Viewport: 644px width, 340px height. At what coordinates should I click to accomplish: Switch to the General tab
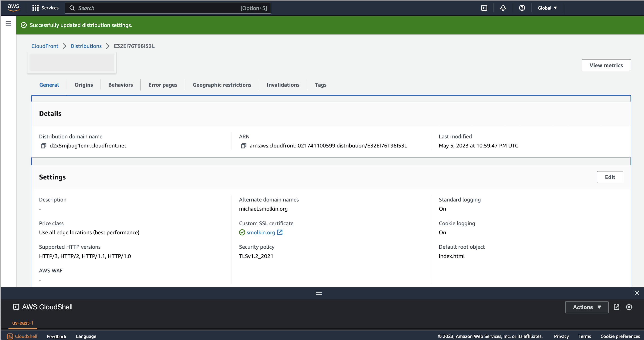(x=49, y=85)
